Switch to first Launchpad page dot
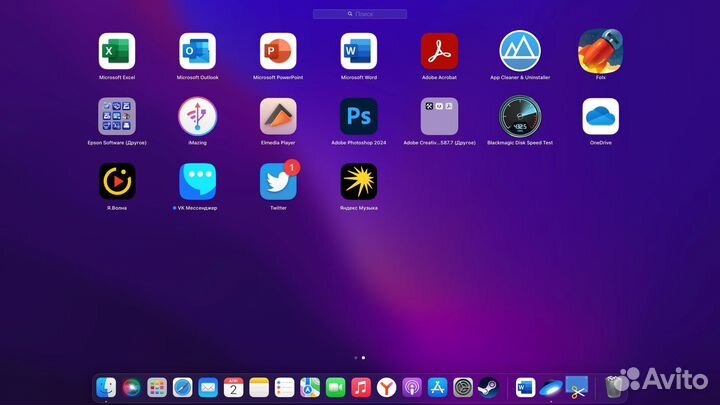Image resolution: width=720 pixels, height=405 pixels. [x=356, y=358]
